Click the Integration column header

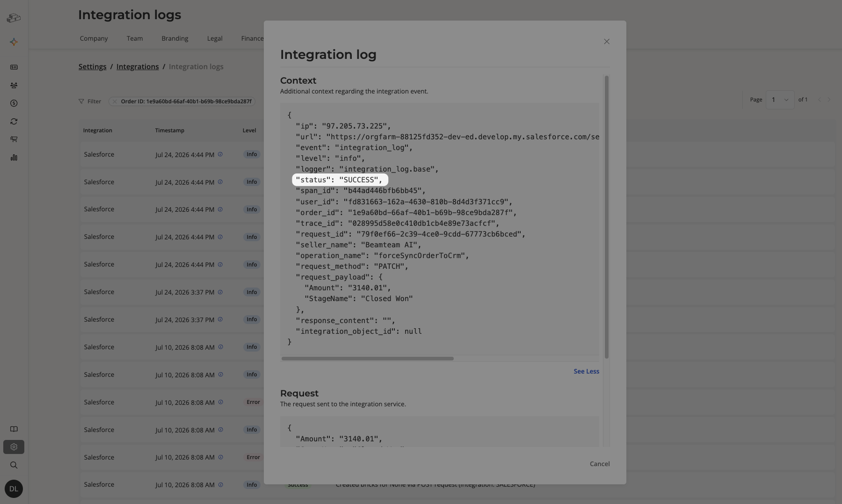98,130
